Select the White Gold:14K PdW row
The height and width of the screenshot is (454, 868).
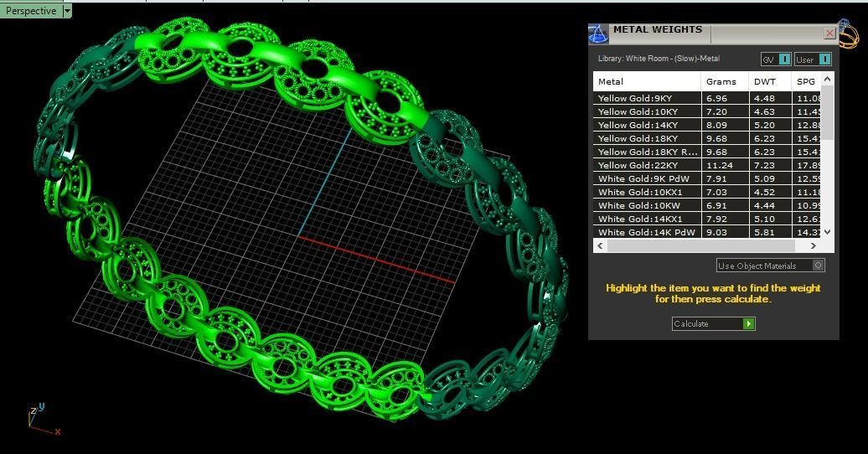coord(707,232)
